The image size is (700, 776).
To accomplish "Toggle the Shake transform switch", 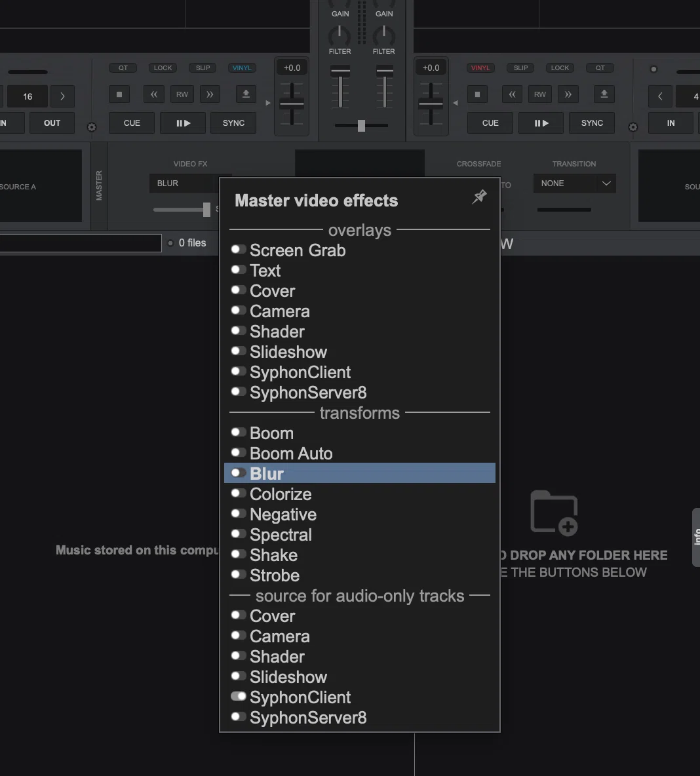I will (239, 554).
